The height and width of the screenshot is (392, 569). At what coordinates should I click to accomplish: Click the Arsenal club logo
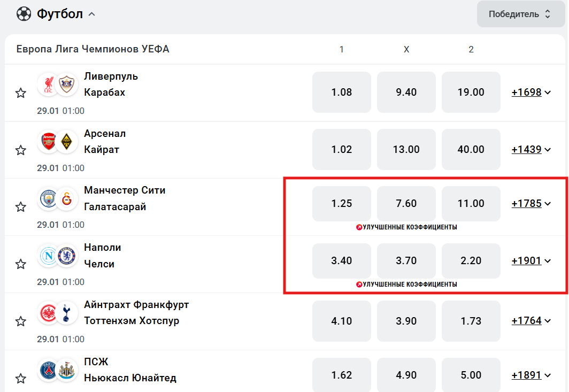[48, 141]
